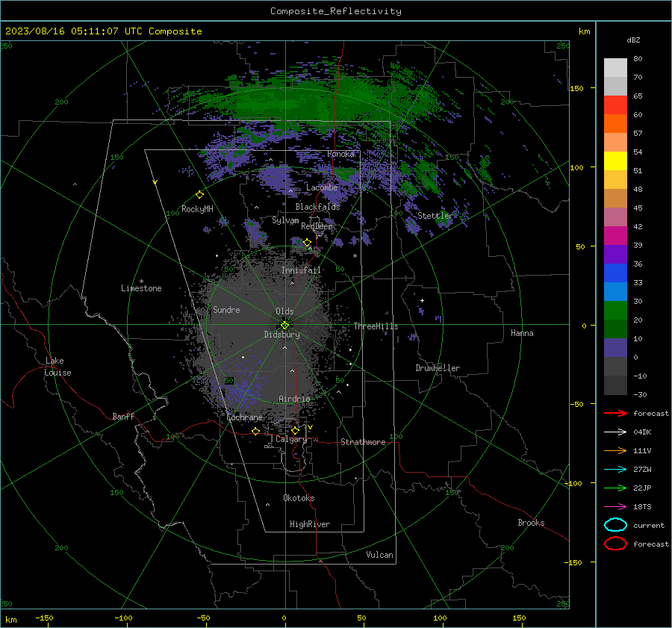Click the orange 111V arrow icon
The height and width of the screenshot is (628, 672).
tap(615, 450)
